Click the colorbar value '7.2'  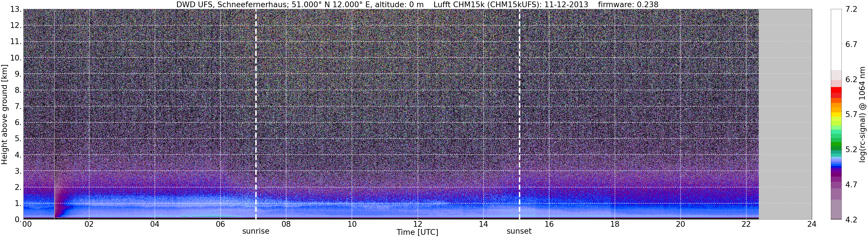pyautogui.click(x=851, y=10)
